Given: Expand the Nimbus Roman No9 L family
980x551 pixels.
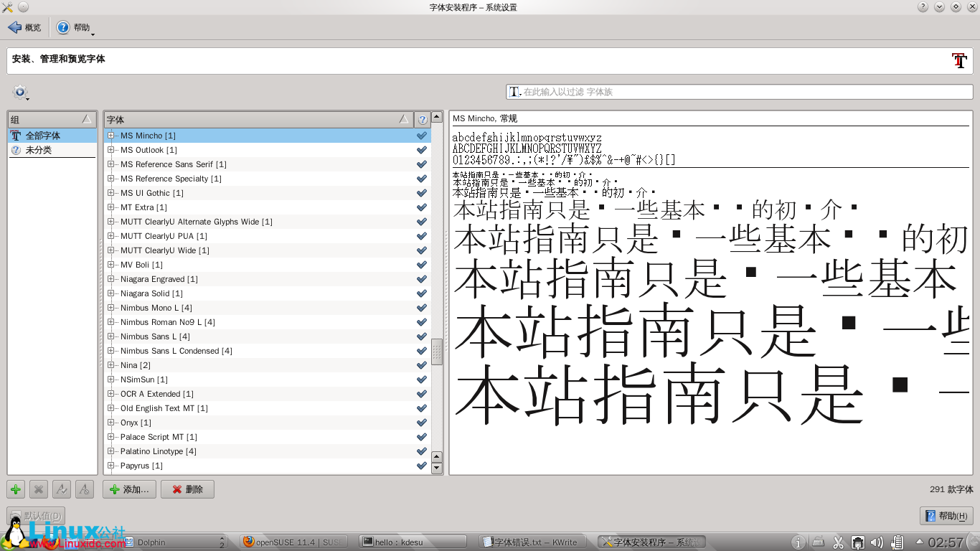Looking at the screenshot, I should 111,322.
